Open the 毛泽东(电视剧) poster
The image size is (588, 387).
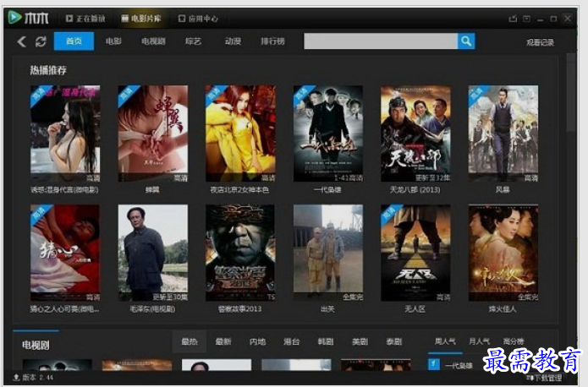153,253
